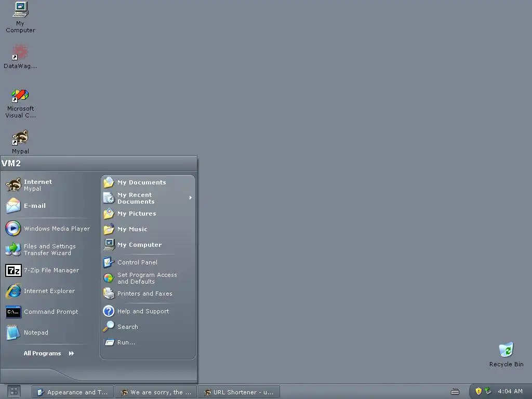Click the taskbar clock showing 4:04 AM
The height and width of the screenshot is (399, 532).
click(510, 391)
